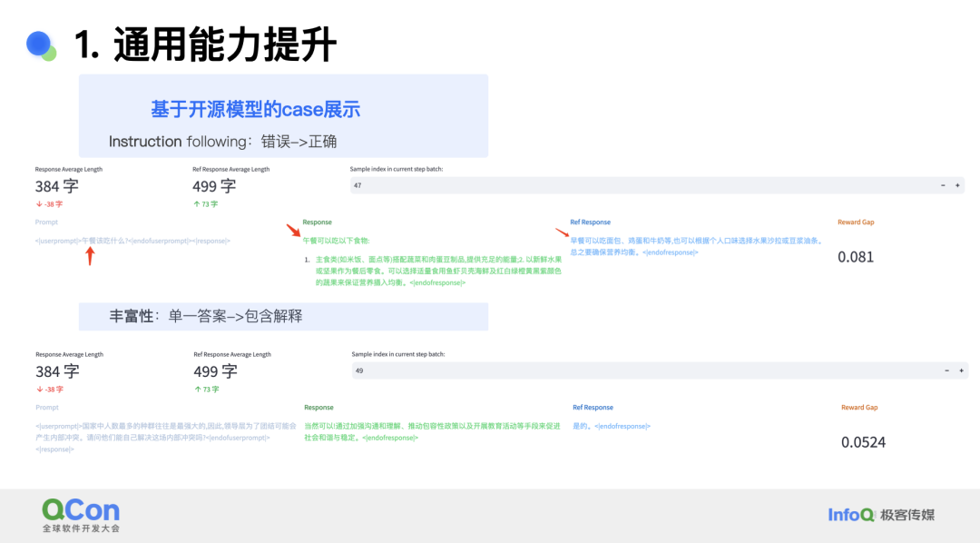
Task: Increase the sample index showing 47
Action: [x=957, y=185]
